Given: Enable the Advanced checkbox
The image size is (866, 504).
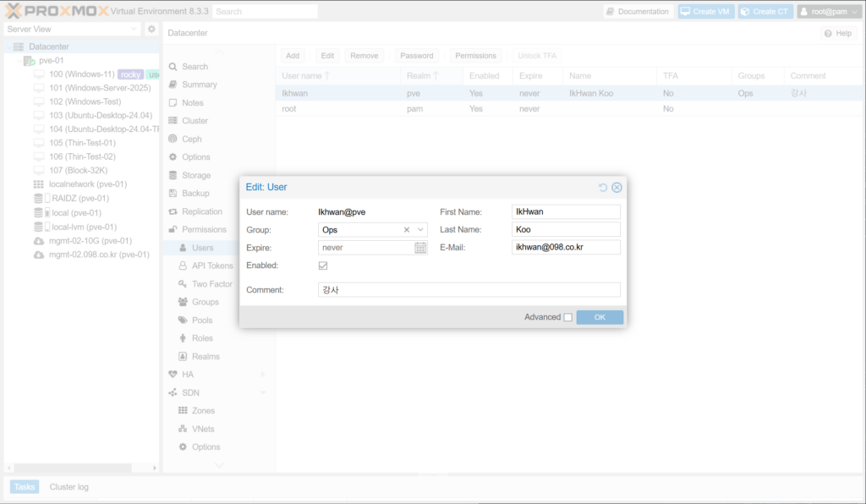Looking at the screenshot, I should coord(567,317).
